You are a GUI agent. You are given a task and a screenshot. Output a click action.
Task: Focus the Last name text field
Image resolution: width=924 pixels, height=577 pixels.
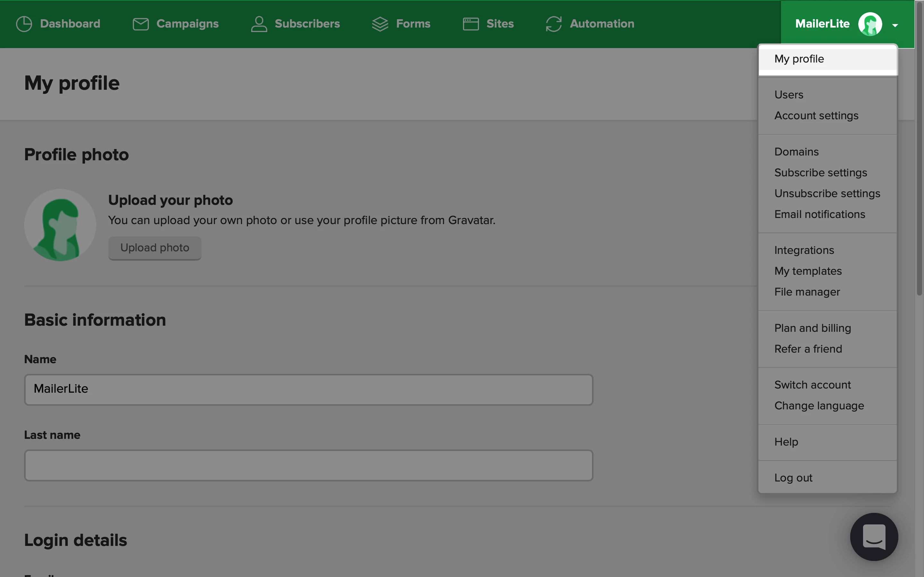[x=309, y=465]
